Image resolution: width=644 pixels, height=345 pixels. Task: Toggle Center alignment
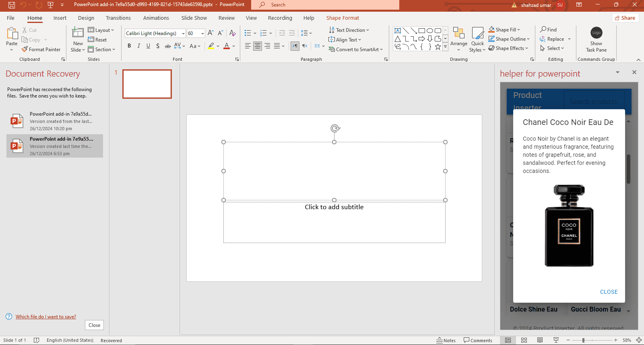point(258,46)
